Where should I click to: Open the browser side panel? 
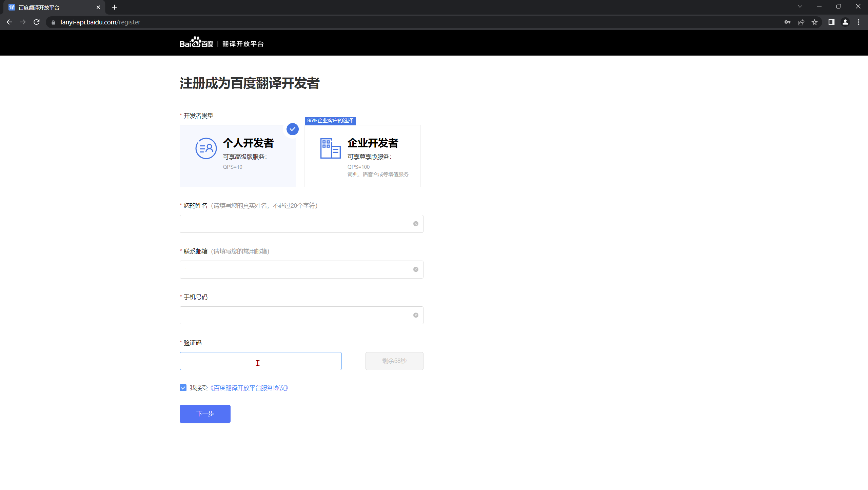pos(831,22)
